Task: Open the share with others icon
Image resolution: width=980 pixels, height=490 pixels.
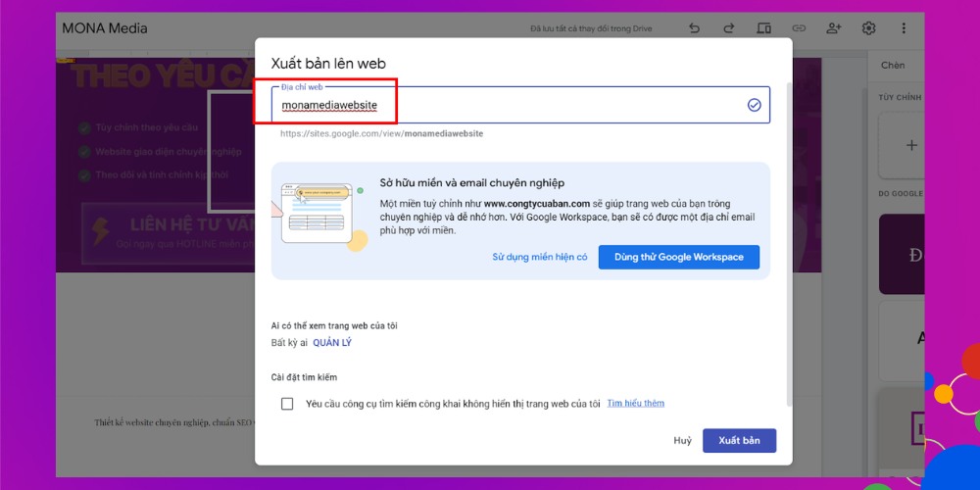Action: pyautogui.click(x=834, y=28)
